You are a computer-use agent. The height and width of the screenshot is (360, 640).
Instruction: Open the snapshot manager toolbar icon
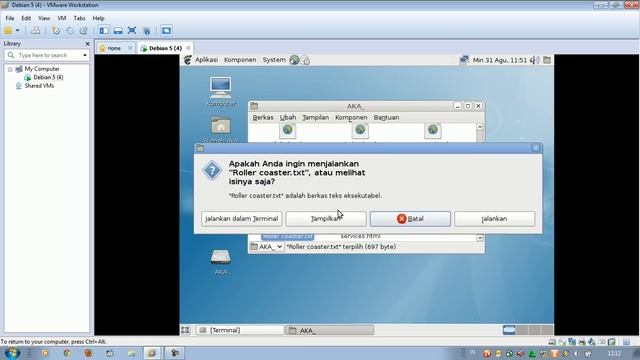tap(84, 31)
